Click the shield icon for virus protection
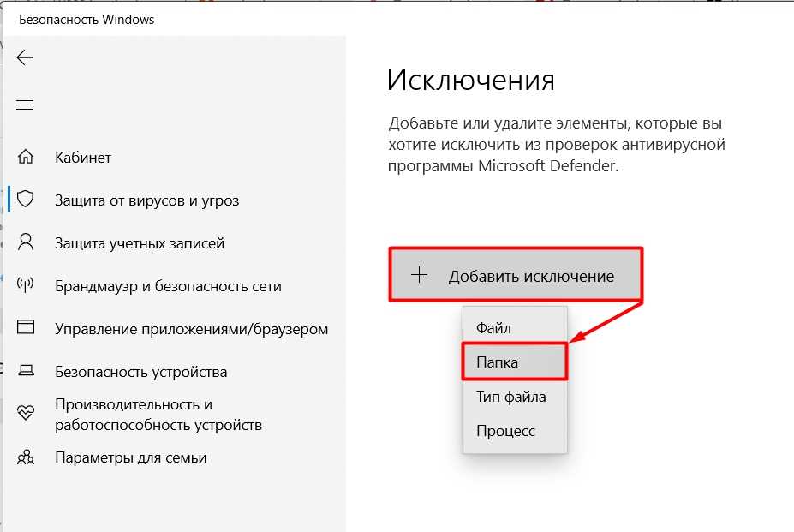Screen dimensions: 794x532 click(26, 199)
